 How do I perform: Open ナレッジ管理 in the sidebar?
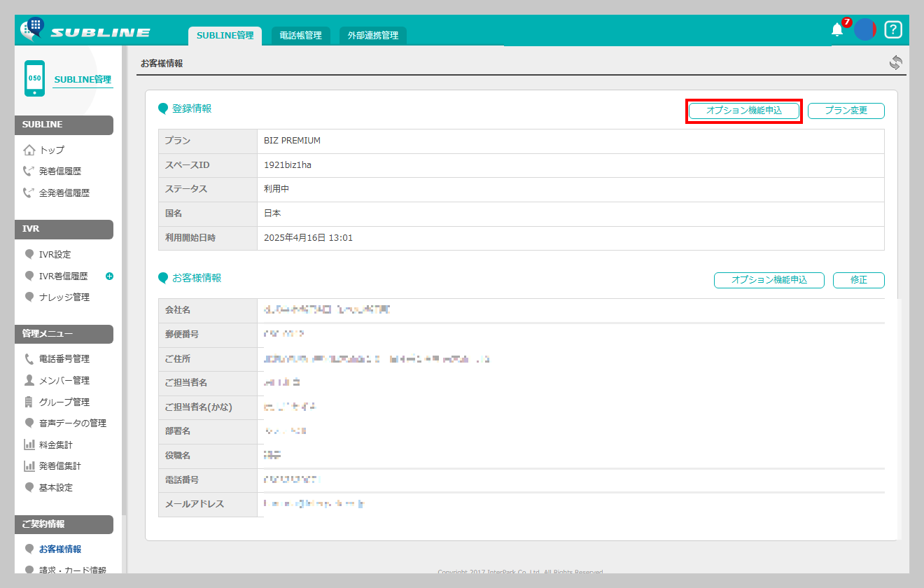click(64, 297)
